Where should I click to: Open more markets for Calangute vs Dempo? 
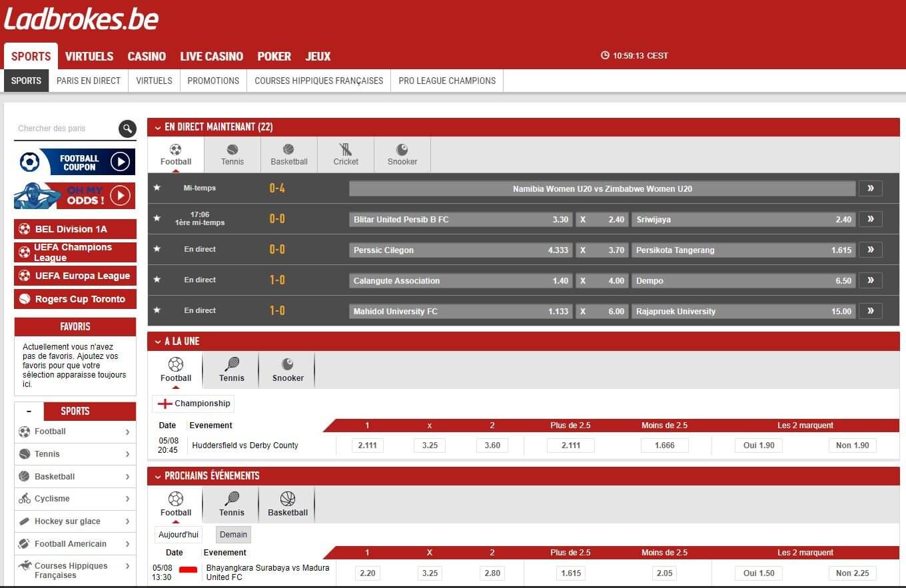point(871,280)
